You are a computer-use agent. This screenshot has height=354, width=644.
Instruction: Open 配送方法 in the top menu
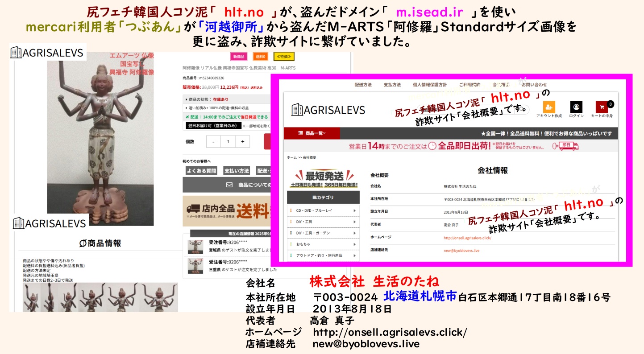(x=363, y=85)
